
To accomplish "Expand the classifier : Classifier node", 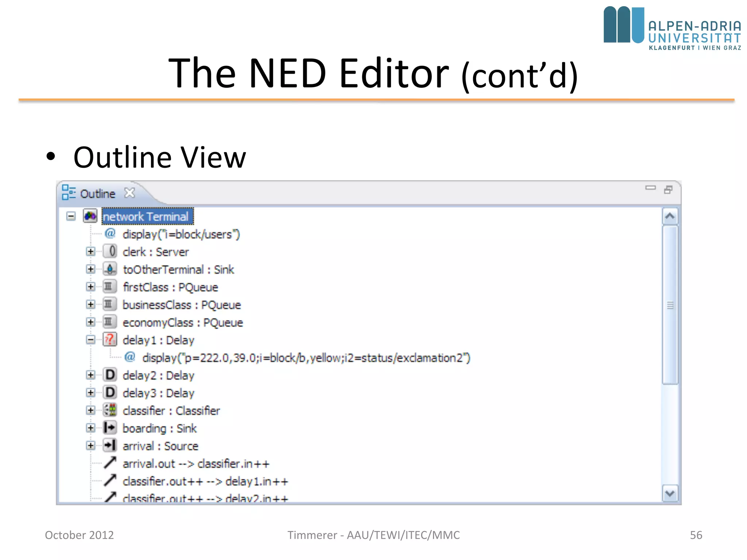I will tap(90, 410).
